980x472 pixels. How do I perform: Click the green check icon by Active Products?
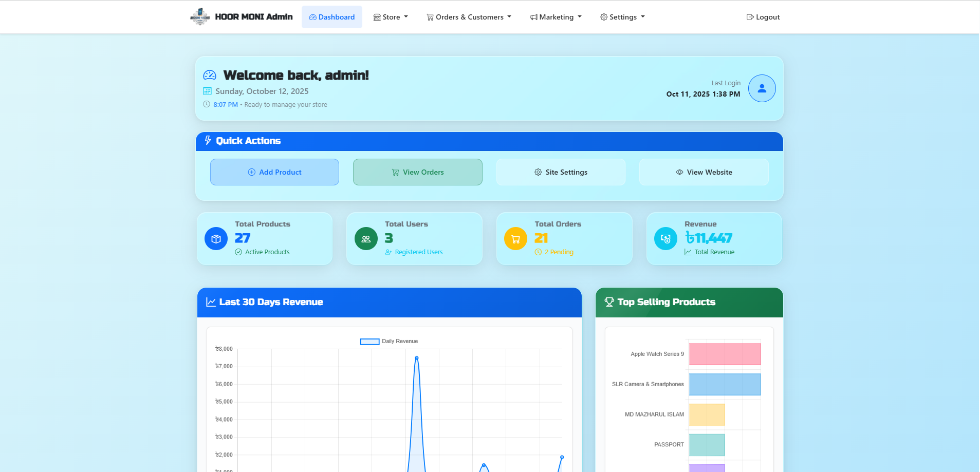(x=238, y=252)
